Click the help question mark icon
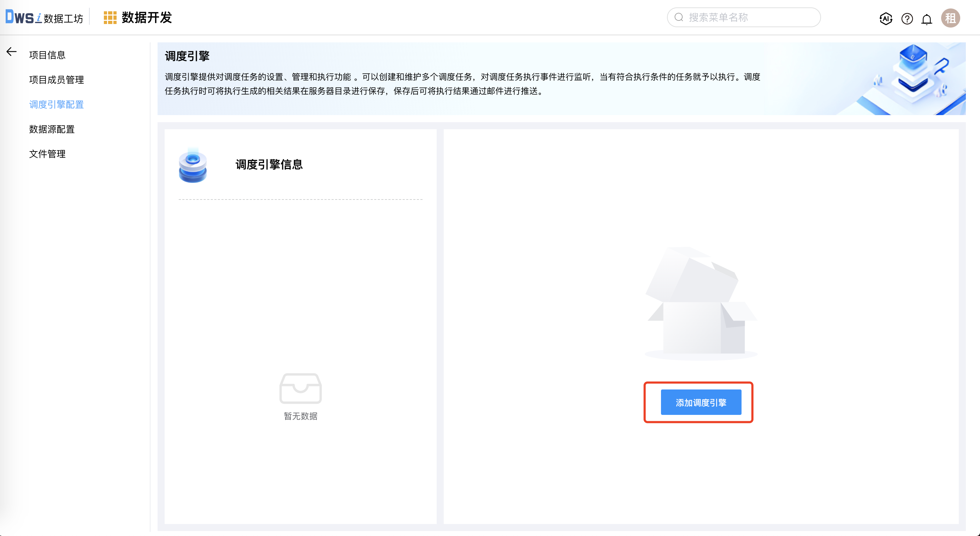The width and height of the screenshot is (980, 536). [x=907, y=19]
